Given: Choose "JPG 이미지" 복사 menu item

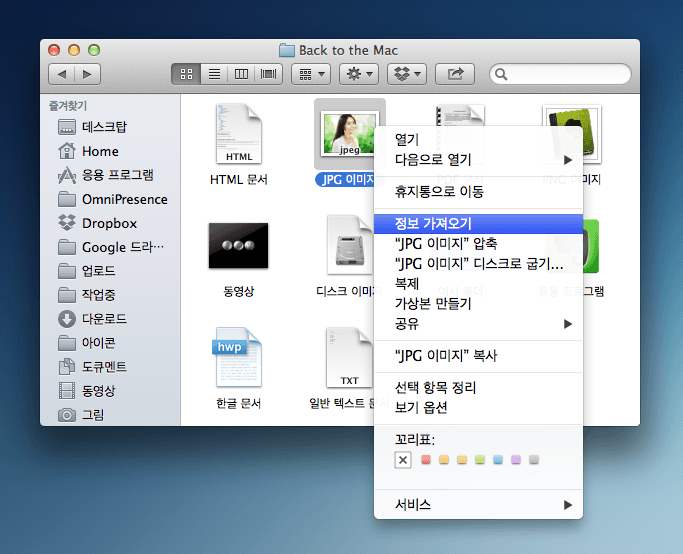Looking at the screenshot, I should tap(478, 356).
